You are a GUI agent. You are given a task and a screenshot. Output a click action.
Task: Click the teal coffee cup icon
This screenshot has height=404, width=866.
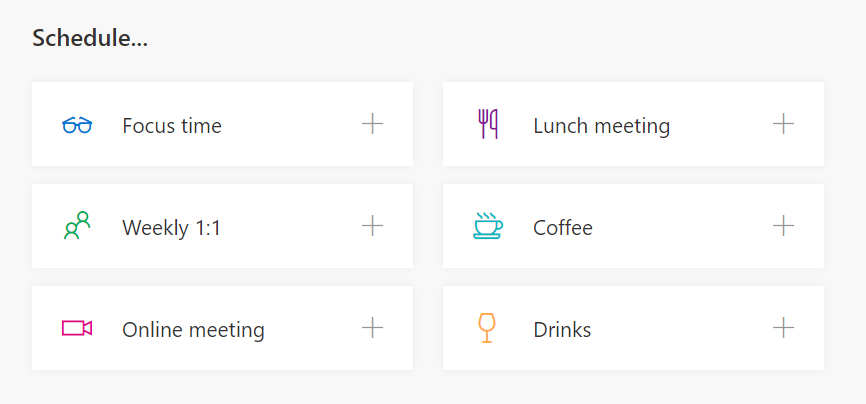tap(488, 225)
